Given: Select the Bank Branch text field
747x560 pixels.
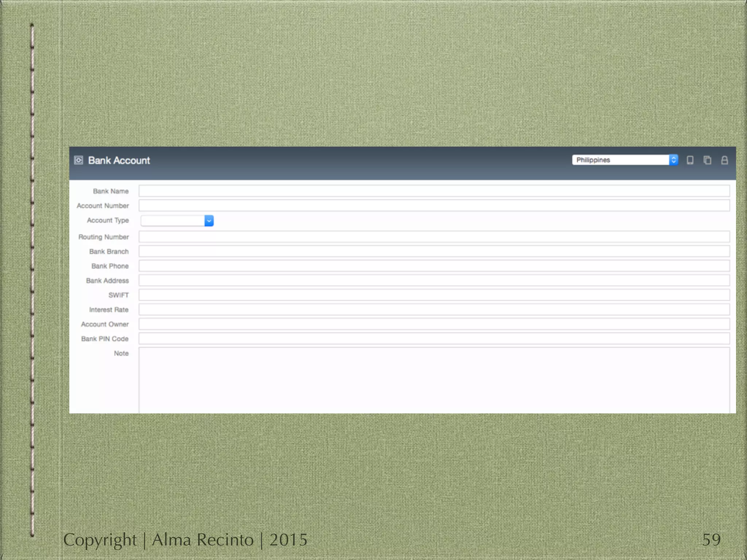Looking at the screenshot, I should (x=434, y=251).
